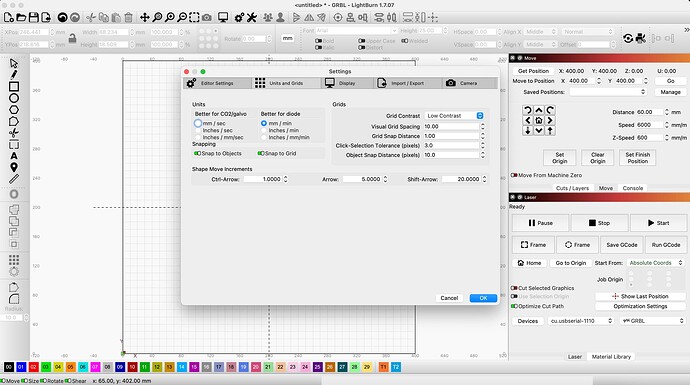Click Get Position button
Image resolution: width=690 pixels, height=385 pixels.
point(533,71)
